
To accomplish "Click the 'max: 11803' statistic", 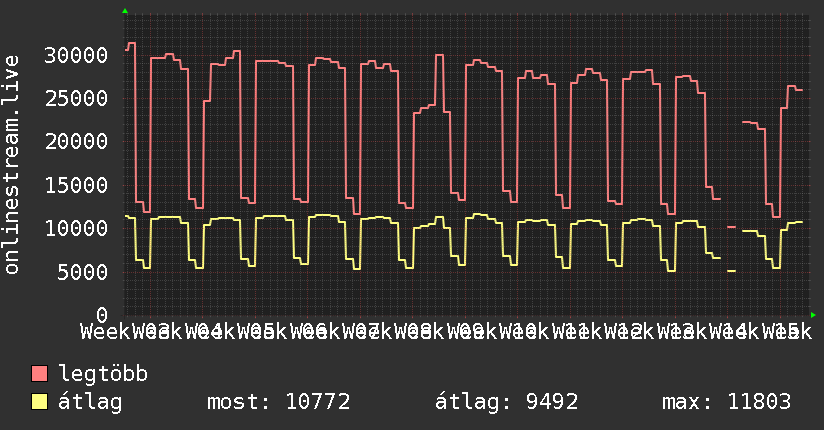I will (x=726, y=402).
